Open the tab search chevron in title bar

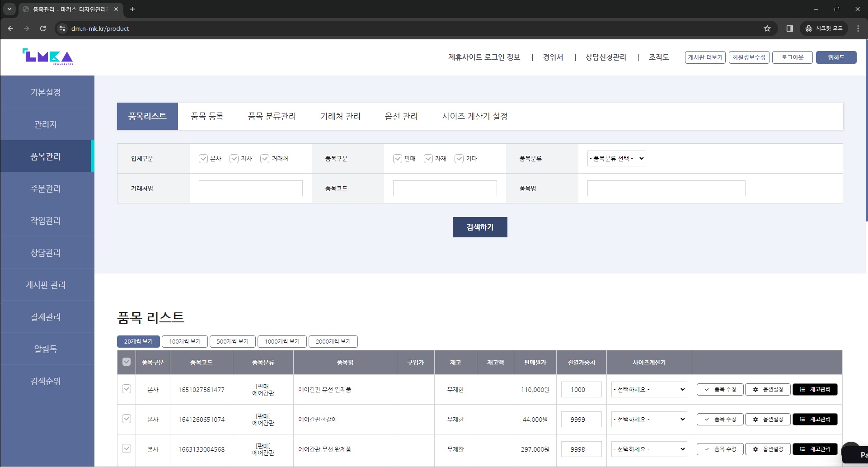point(9,9)
